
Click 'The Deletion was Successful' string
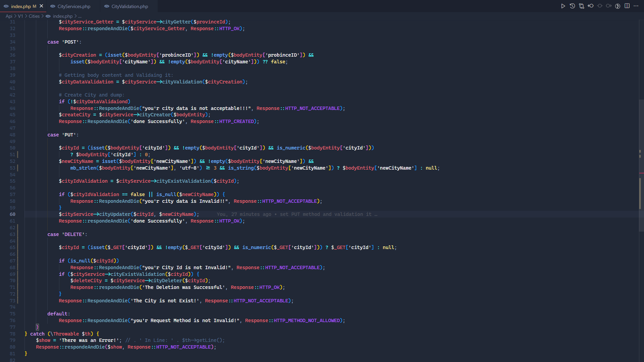[183, 287]
